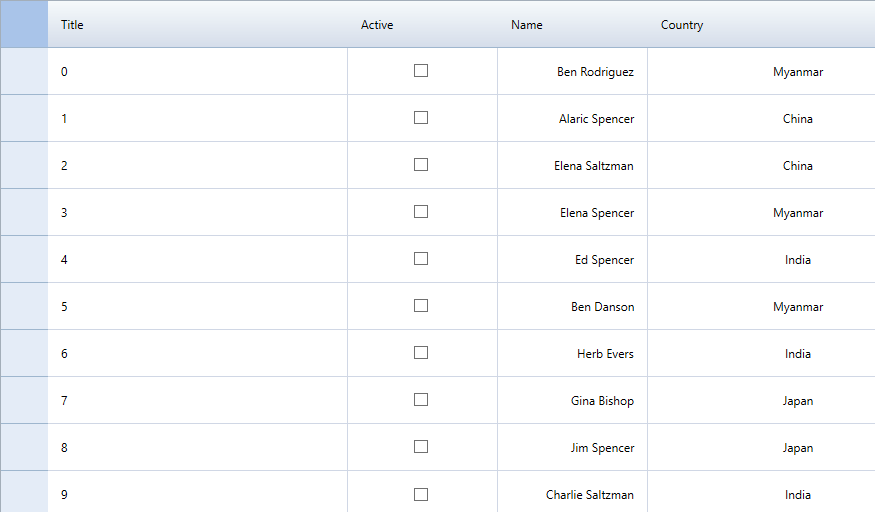Click the Name cell Alaric Spencer
Viewport: 875px width, 512px height.
[x=596, y=119]
